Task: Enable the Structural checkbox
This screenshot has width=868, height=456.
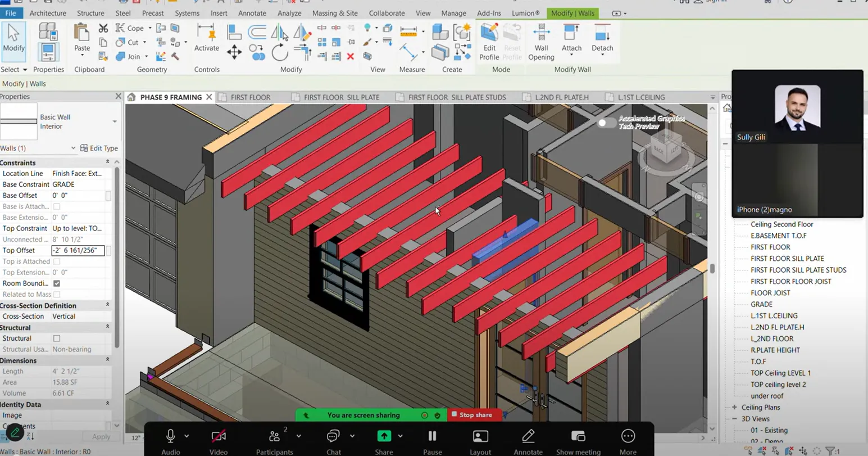Action: coord(57,338)
